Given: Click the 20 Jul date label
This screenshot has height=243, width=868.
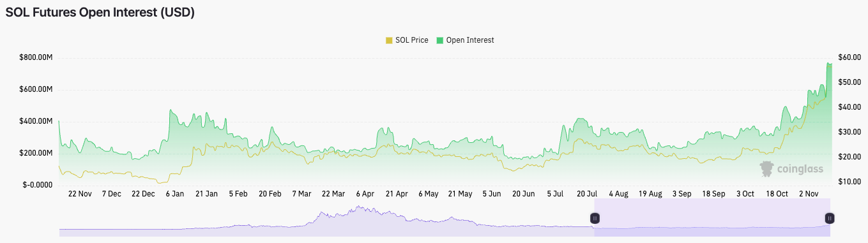Looking at the screenshot, I should click(587, 193).
